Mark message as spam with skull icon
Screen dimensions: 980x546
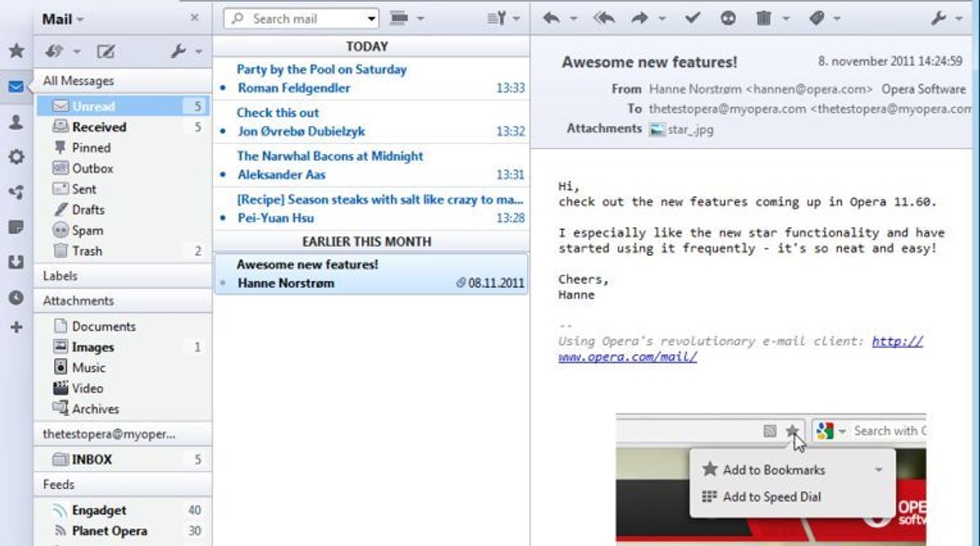pos(728,18)
